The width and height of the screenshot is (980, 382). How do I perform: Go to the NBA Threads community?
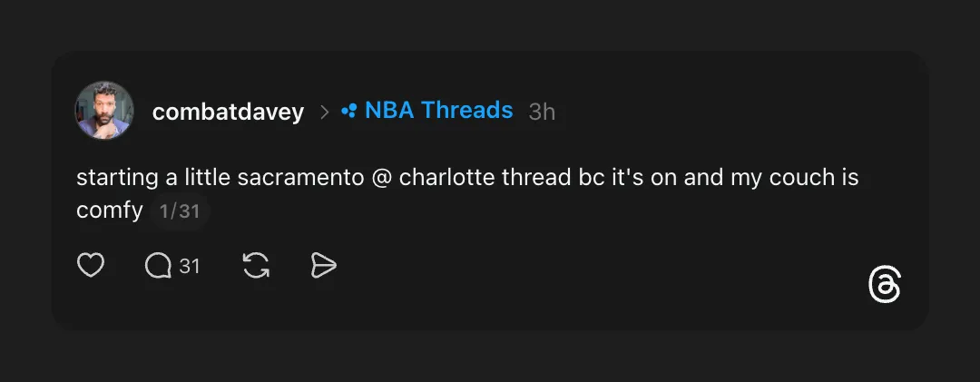(438, 111)
